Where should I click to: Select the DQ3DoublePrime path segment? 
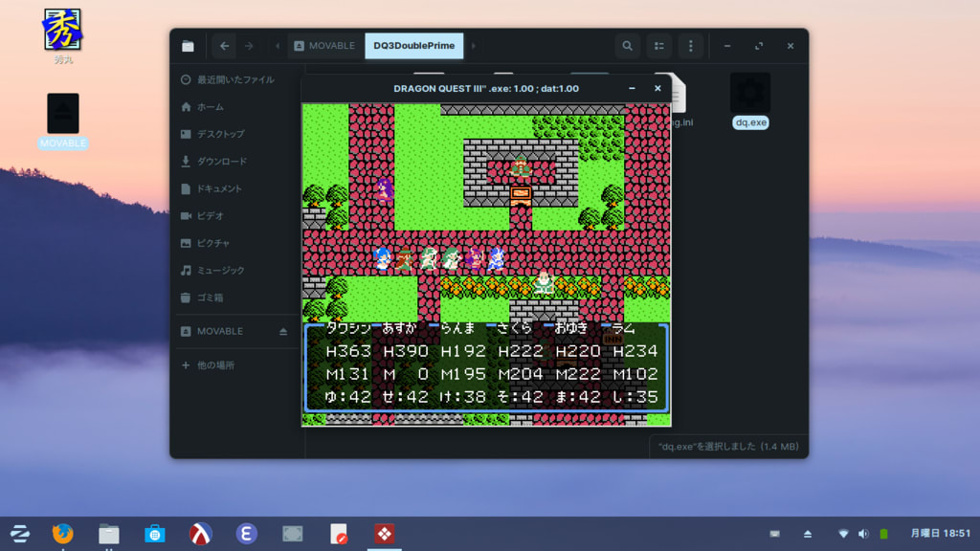[413, 46]
